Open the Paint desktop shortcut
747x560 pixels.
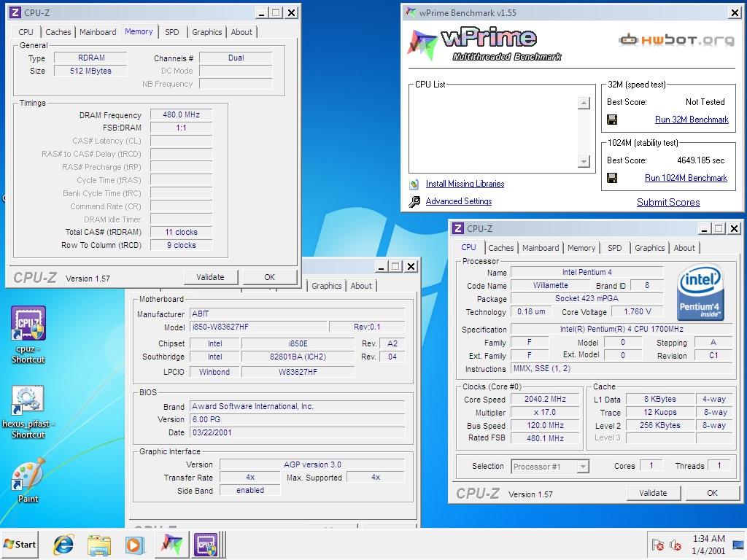click(x=28, y=481)
